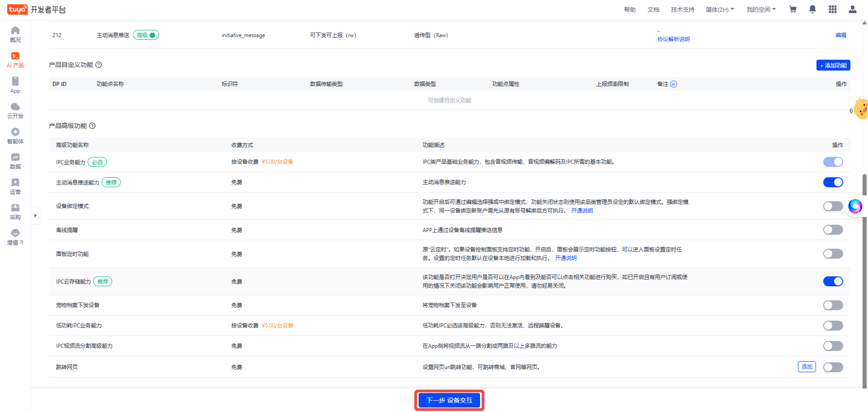
Task: Open the user account avatar icon
Action: (x=852, y=9)
